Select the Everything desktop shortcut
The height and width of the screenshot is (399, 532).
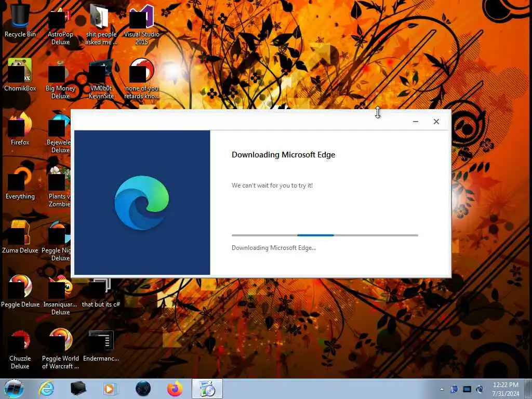tap(20, 182)
